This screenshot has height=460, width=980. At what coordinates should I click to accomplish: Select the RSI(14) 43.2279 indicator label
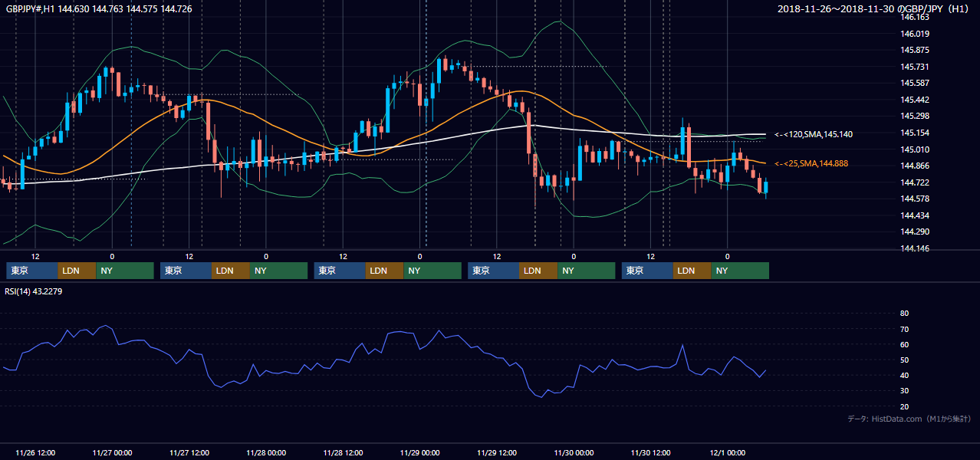point(34,291)
